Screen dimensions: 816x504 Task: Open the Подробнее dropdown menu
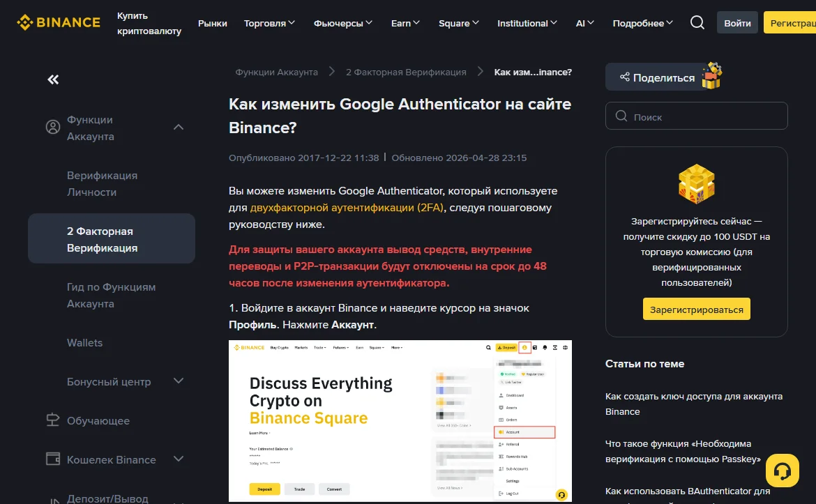pyautogui.click(x=643, y=23)
